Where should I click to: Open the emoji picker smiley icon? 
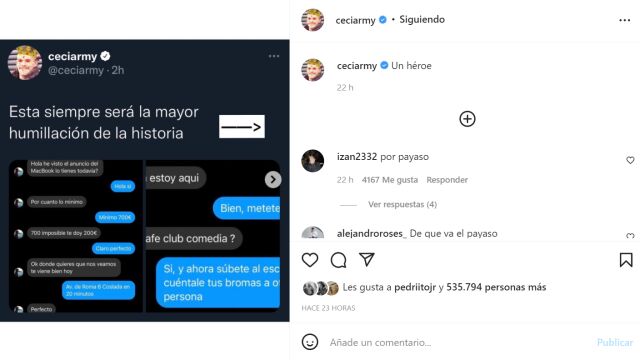(310, 342)
